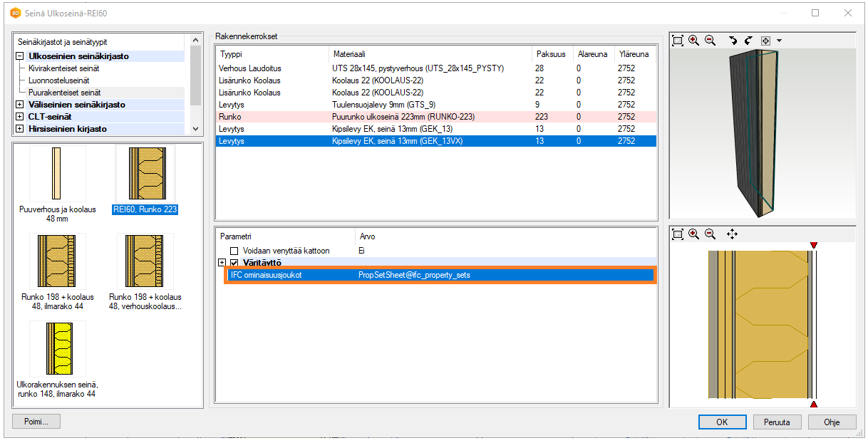The width and height of the screenshot is (868, 443).
Task: Expand the CLT-seinät library node
Action: coord(20,117)
